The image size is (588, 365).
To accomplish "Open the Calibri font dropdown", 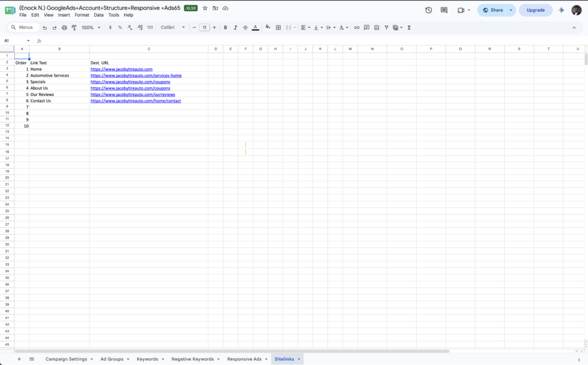I will pos(173,28).
